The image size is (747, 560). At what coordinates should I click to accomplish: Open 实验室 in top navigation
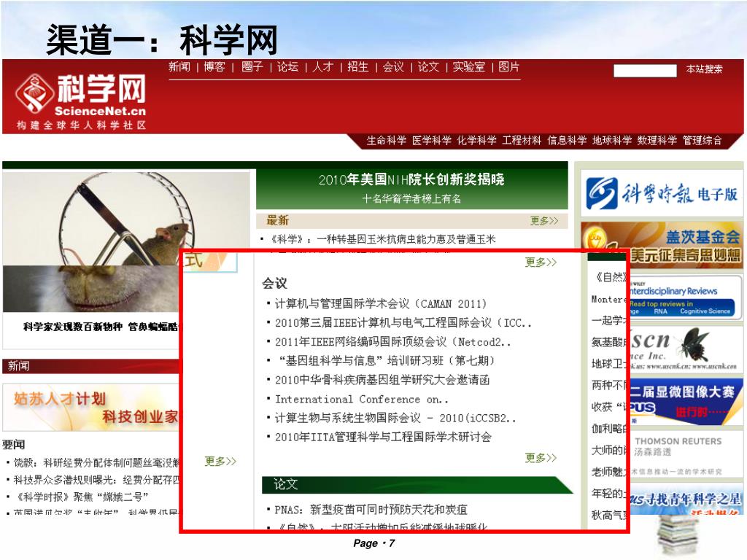click(469, 66)
